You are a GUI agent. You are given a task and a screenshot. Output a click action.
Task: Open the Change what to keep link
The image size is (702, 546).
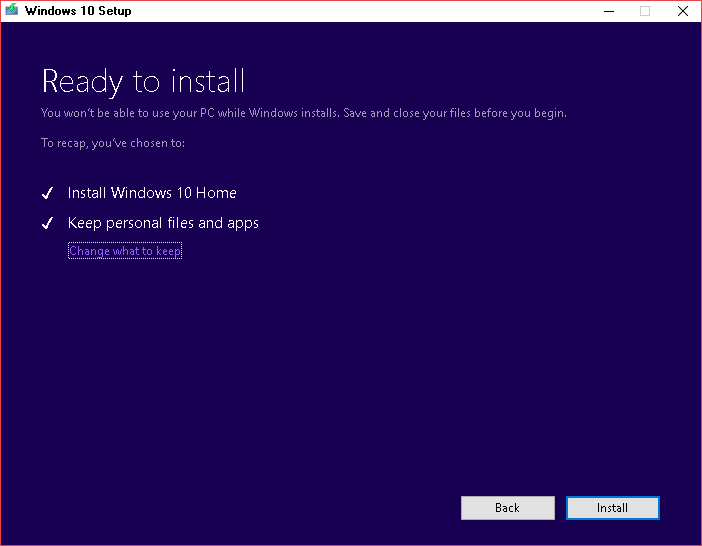point(125,251)
